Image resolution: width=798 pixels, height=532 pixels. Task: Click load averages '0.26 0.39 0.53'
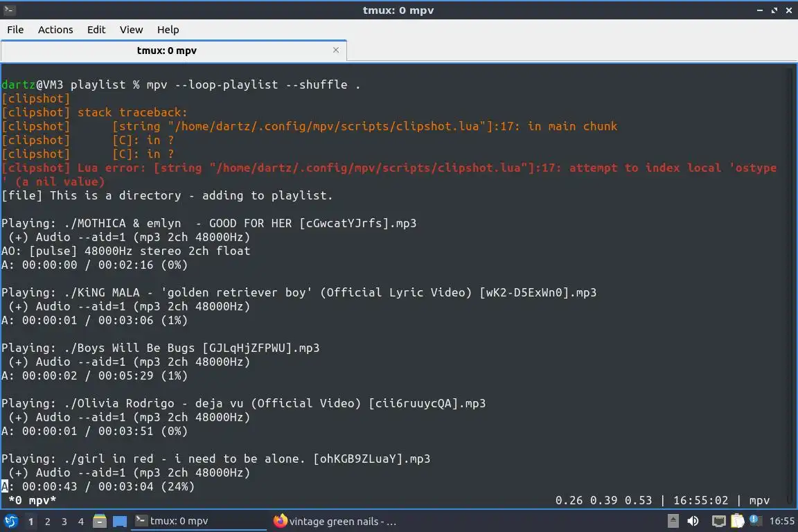tap(603, 500)
